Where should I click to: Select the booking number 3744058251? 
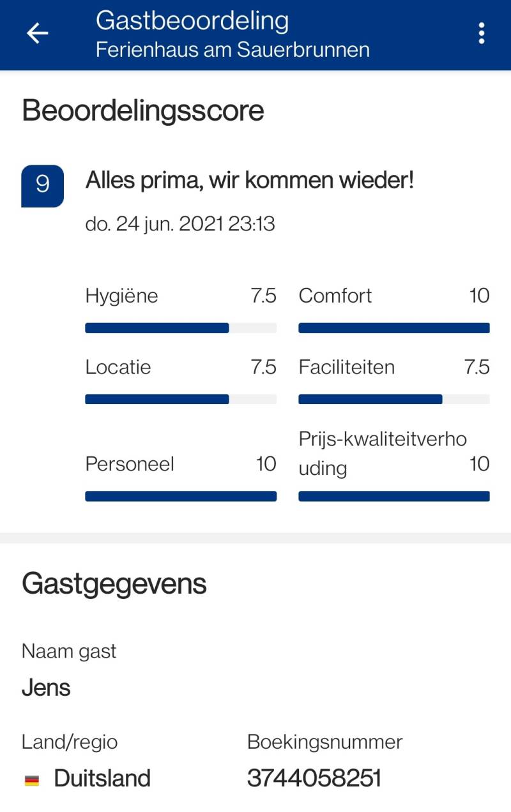[314, 778]
